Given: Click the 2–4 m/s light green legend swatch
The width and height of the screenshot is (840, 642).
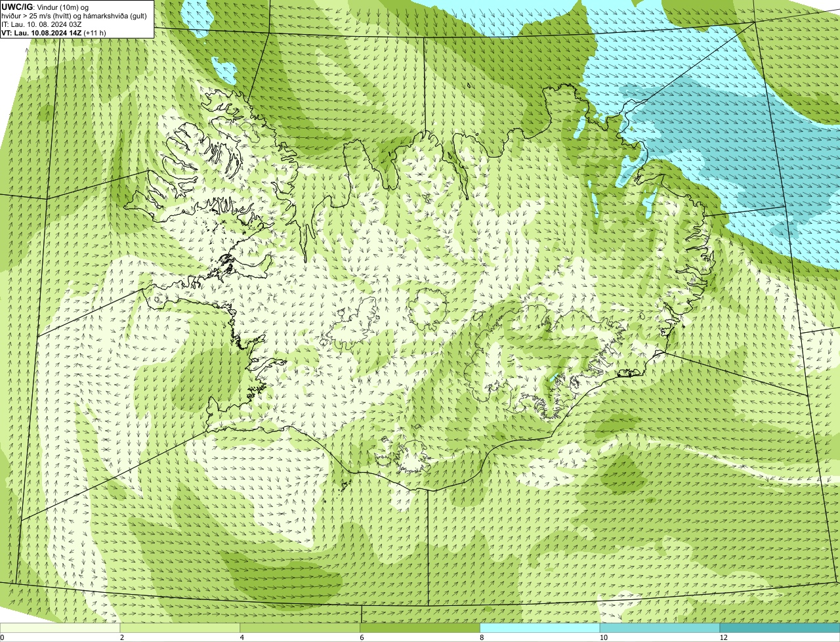Looking at the screenshot, I should click(180, 628).
